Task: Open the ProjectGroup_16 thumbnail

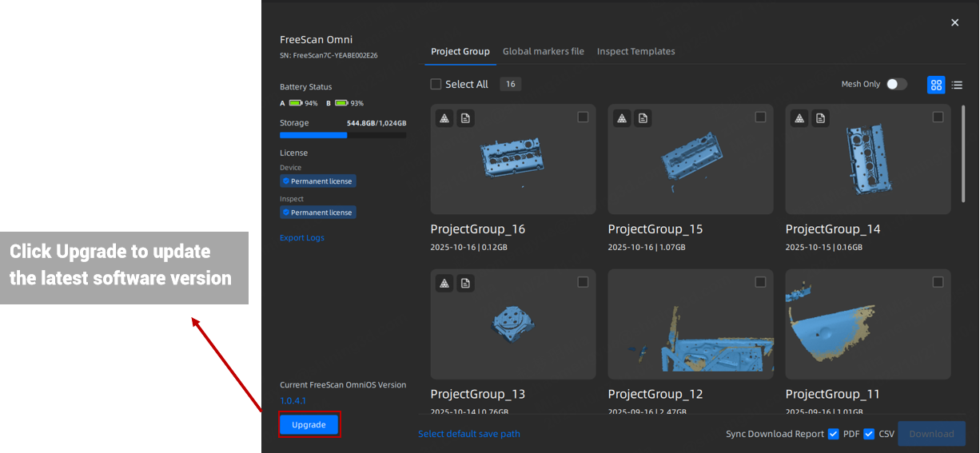Action: point(513,159)
